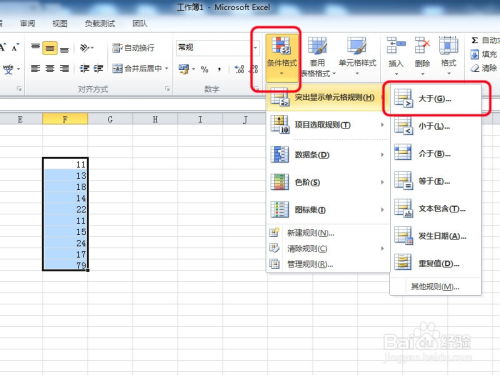Choose 新建规则(N)... from menu

327,233
